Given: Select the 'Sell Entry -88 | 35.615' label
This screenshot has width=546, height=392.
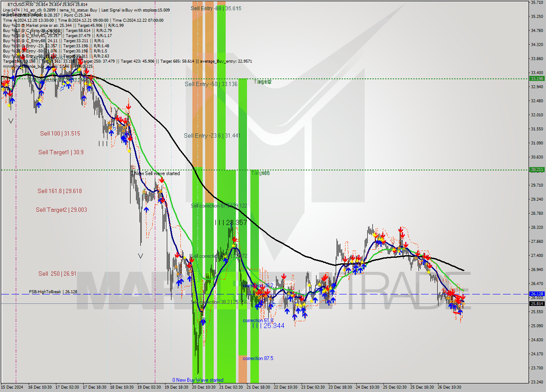Looking at the screenshot, I should pyautogui.click(x=216, y=8).
